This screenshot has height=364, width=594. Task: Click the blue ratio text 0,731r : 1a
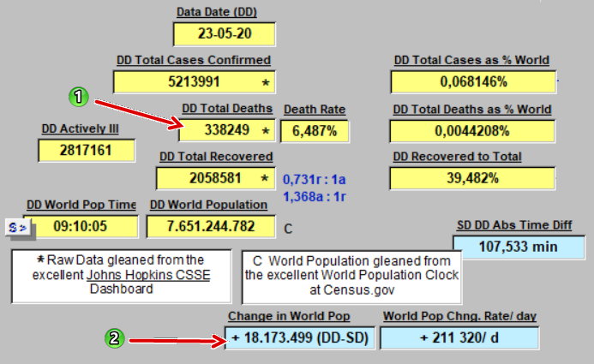point(315,179)
